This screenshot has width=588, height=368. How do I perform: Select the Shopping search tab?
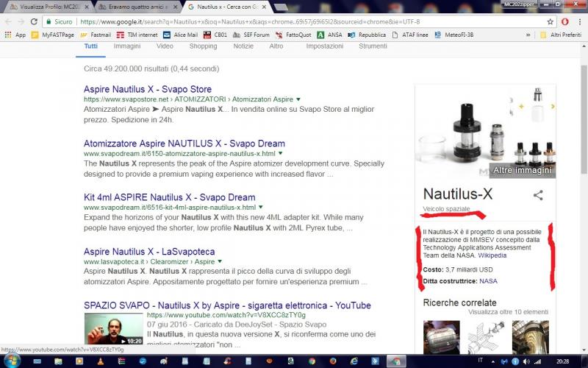point(203,46)
